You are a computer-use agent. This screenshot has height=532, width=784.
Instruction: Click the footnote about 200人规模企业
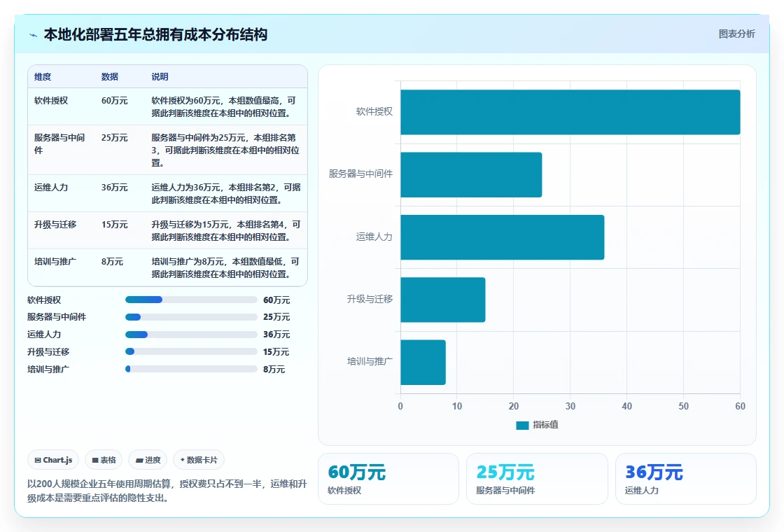tap(167, 491)
